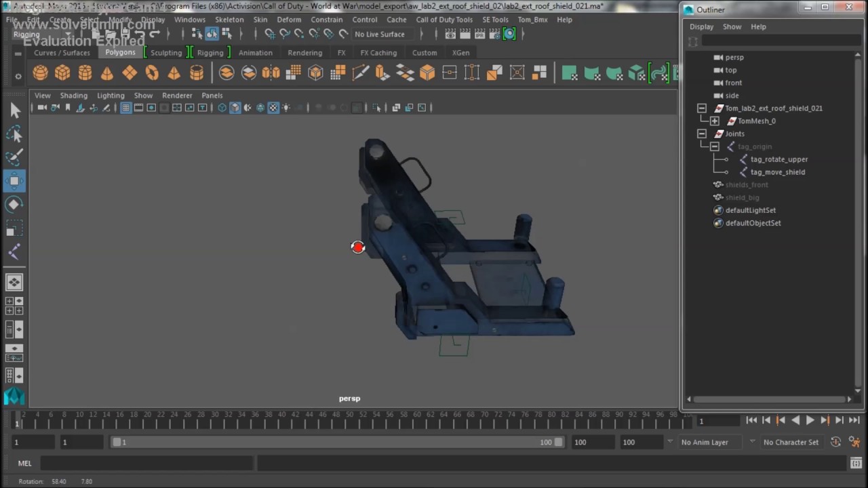Collapse the Joints node in Outliner
Screen dimensions: 868x488
coord(702,134)
